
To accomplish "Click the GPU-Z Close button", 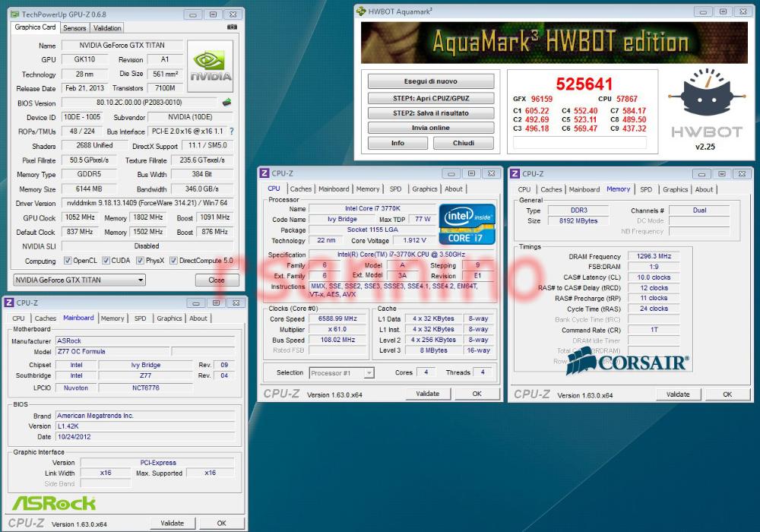I will click(x=217, y=280).
